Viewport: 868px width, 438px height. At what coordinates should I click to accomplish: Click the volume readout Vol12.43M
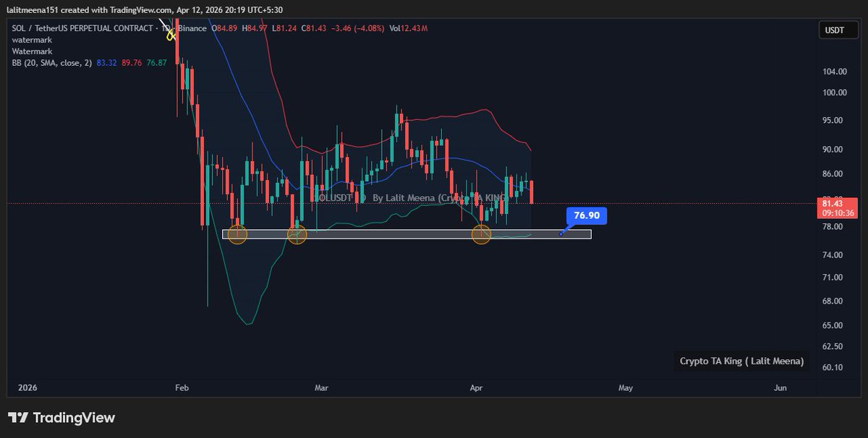point(409,28)
